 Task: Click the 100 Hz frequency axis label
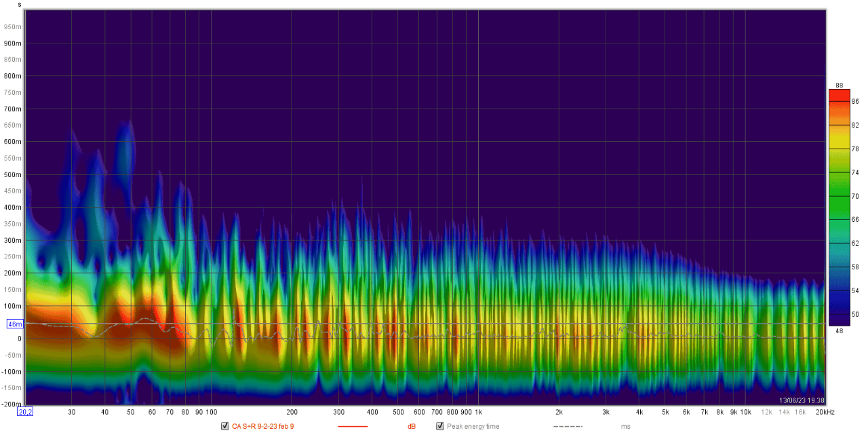(211, 412)
